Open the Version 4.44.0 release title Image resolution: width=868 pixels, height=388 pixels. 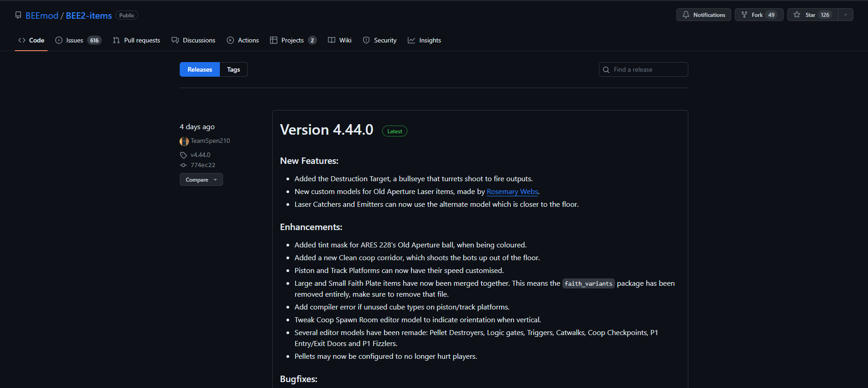point(327,130)
